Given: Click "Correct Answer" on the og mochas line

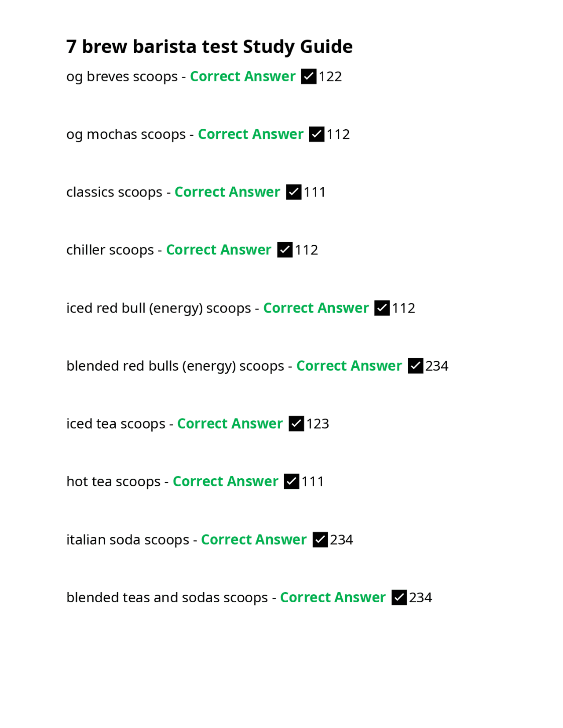Looking at the screenshot, I should click(250, 134).
